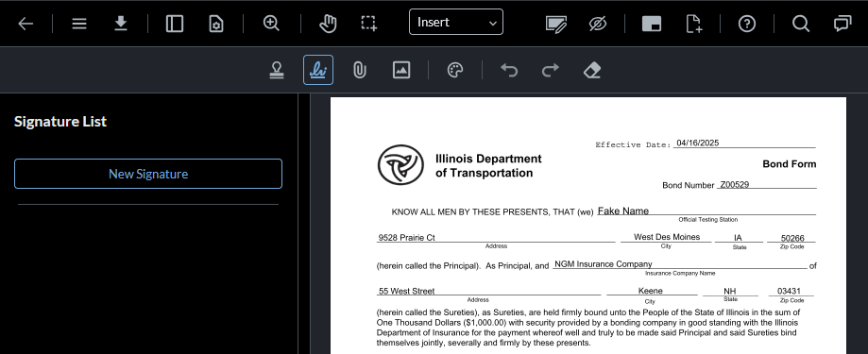Image resolution: width=868 pixels, height=354 pixels.
Task: Undo the last action
Action: pyautogui.click(x=509, y=70)
